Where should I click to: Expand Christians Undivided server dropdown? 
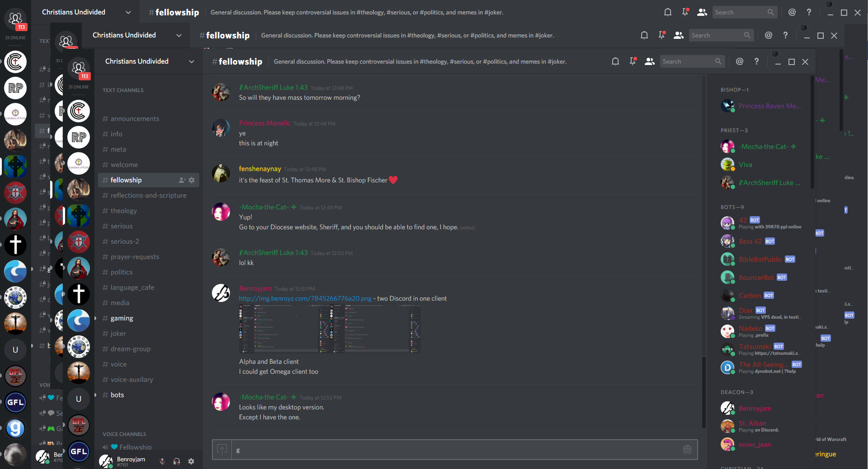pos(192,61)
